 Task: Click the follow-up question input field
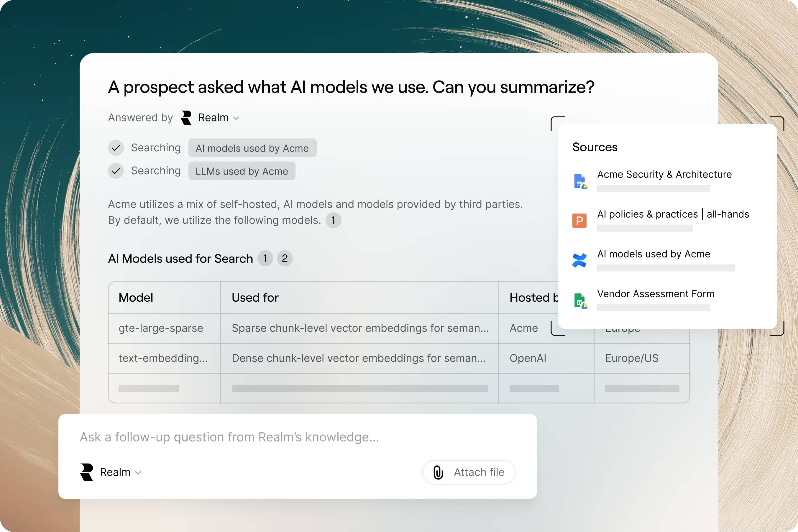(229, 437)
